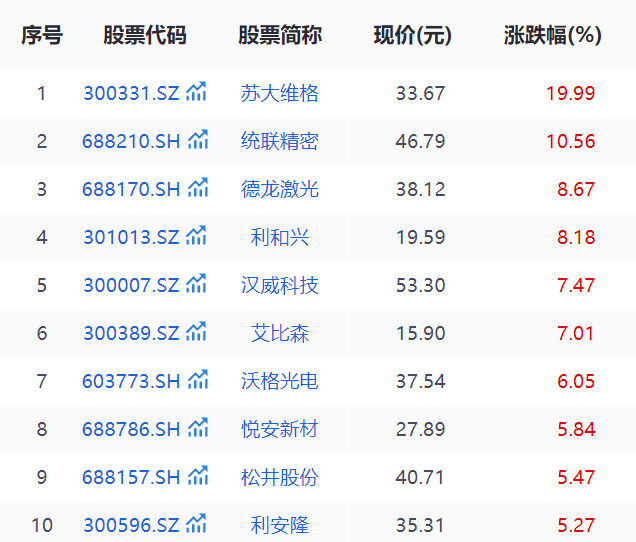Click stock name 艾比森
636x542 pixels.
(280, 334)
